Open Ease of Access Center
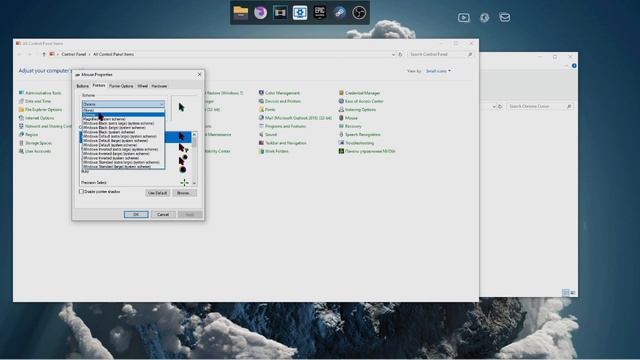640x360 pixels. [361, 101]
